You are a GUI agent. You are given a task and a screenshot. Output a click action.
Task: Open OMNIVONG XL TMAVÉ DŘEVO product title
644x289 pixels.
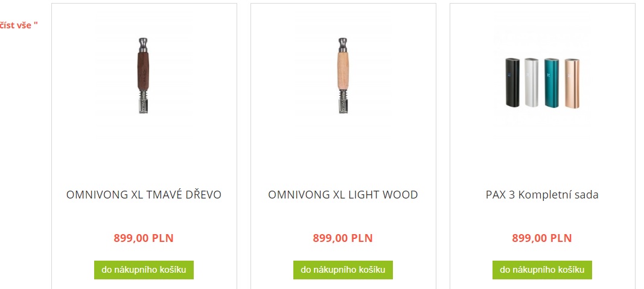point(144,195)
